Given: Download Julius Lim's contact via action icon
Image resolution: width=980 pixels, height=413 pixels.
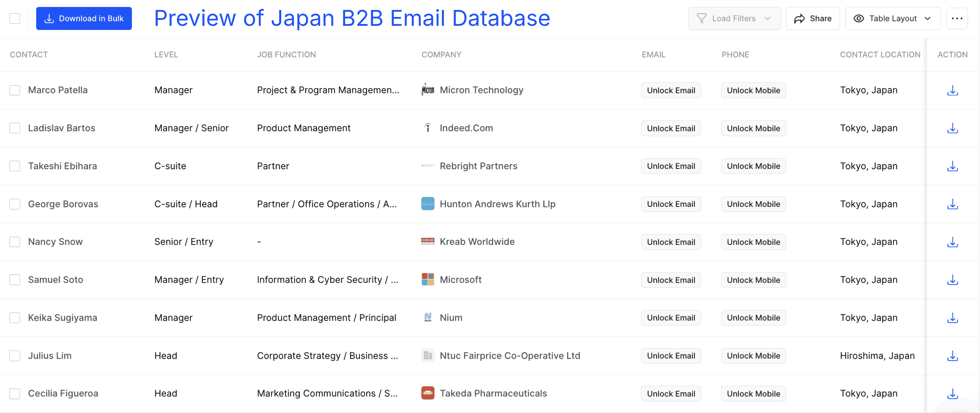Looking at the screenshot, I should click(x=953, y=355).
